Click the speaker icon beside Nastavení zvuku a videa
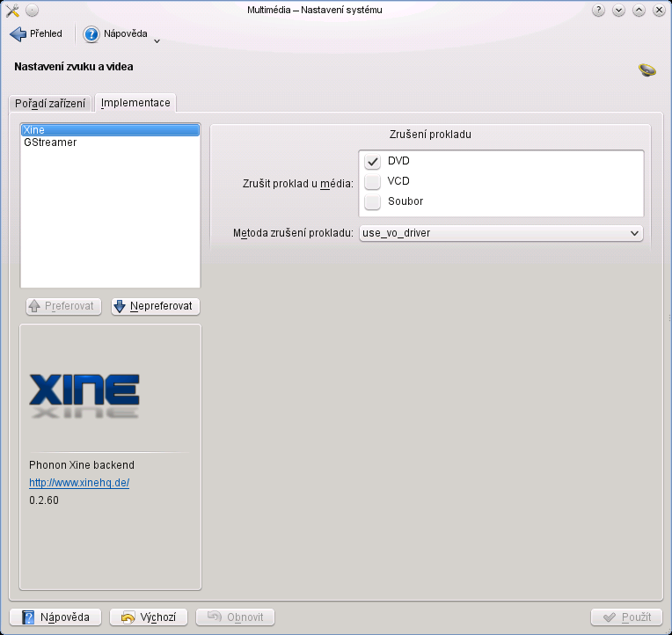Image resolution: width=672 pixels, height=635 pixels. (646, 69)
